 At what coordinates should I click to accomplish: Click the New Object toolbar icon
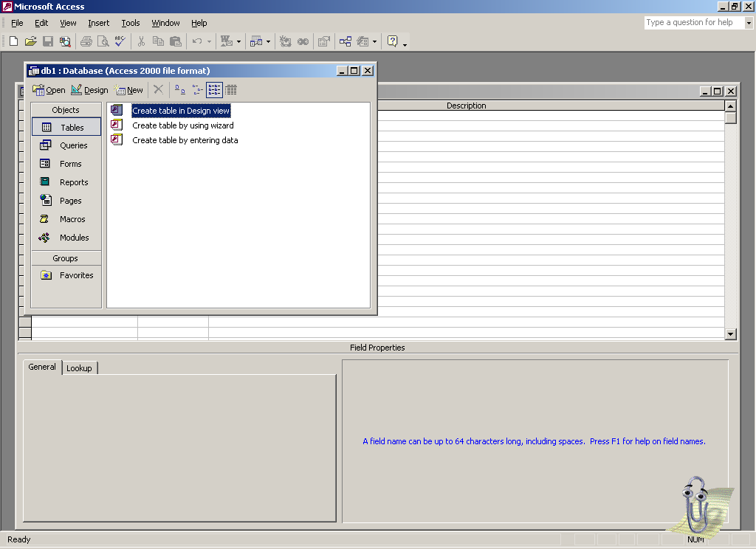pyautogui.click(x=362, y=41)
